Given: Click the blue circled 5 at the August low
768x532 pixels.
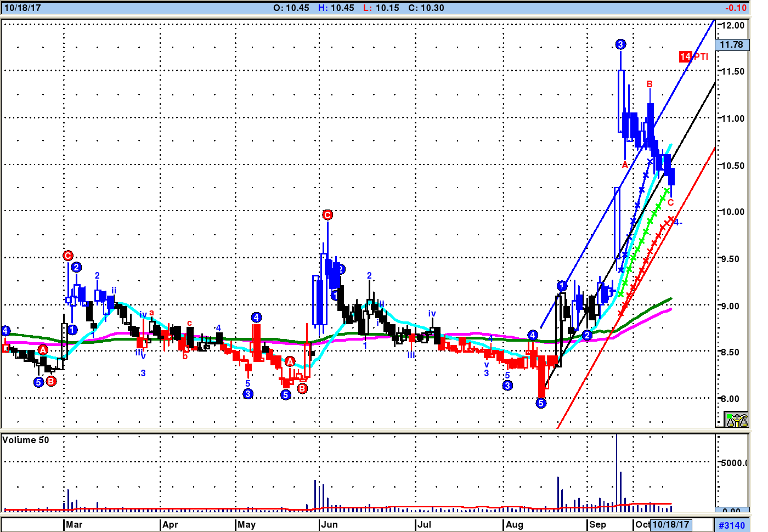Looking at the screenshot, I should 541,403.
